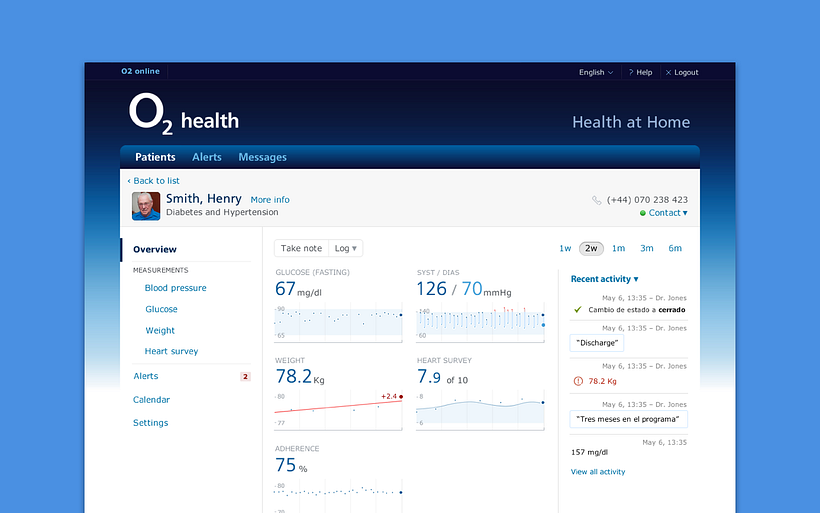Open Blood pressure measurements

click(x=176, y=288)
